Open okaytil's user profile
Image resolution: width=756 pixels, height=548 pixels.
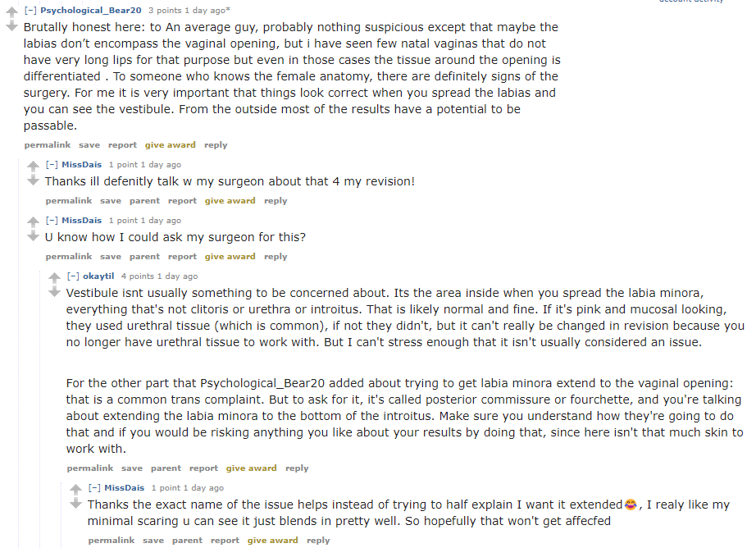(x=98, y=276)
